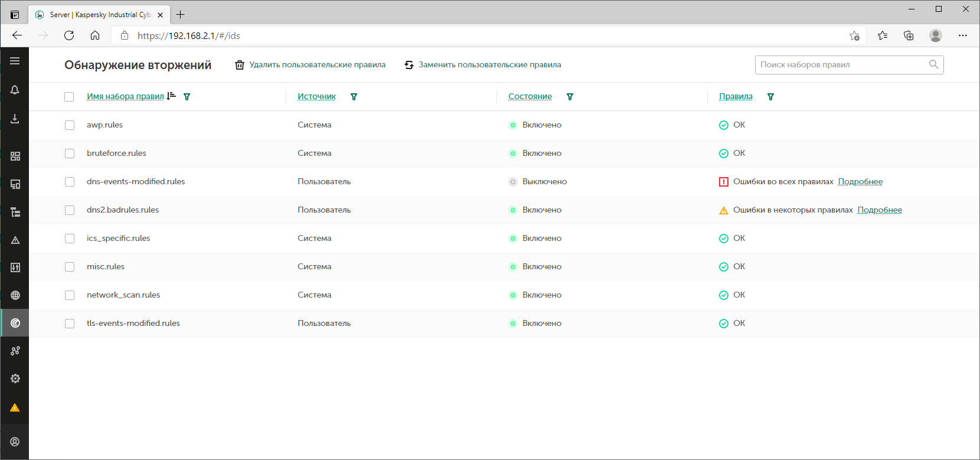980x460 pixels.
Task: Click the OK status for awp.rules
Action: 732,125
